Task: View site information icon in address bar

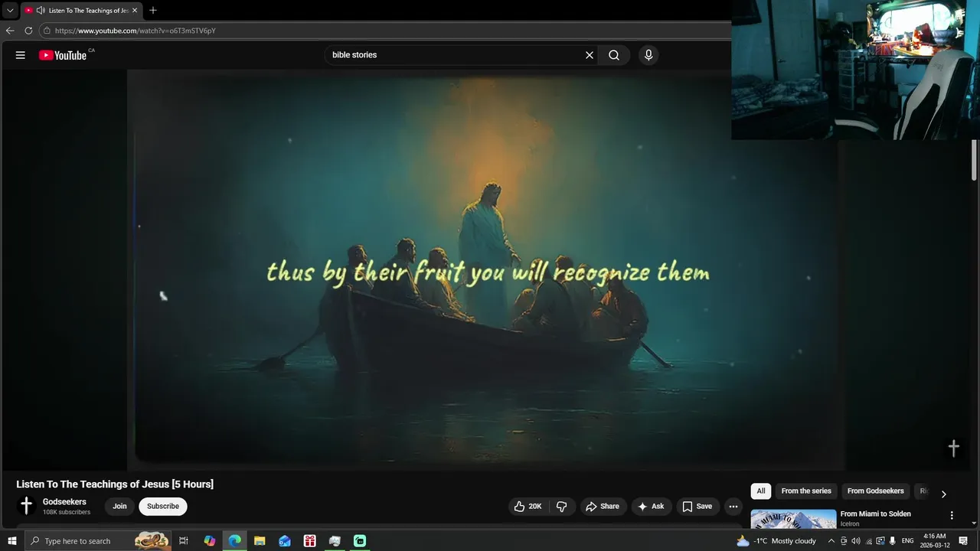Action: pyautogui.click(x=47, y=31)
